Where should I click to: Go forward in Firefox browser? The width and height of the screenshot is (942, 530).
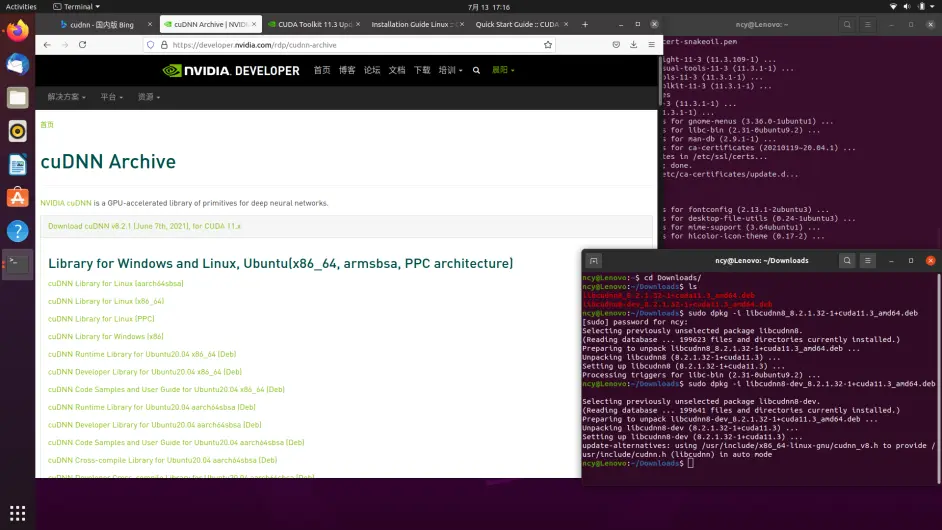tap(64, 44)
